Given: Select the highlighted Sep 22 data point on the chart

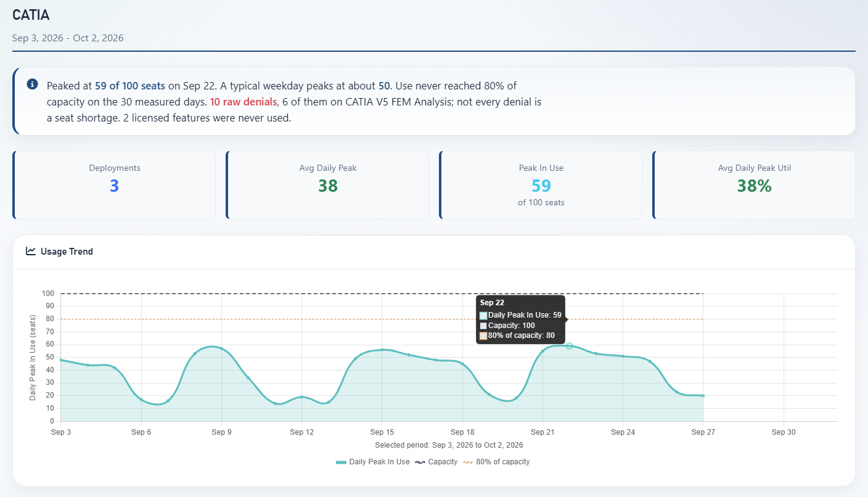Looking at the screenshot, I should [570, 346].
